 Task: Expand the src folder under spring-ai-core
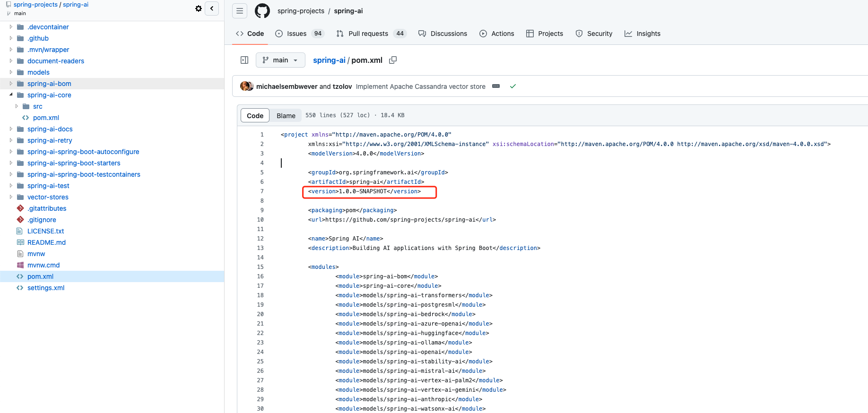(x=17, y=106)
